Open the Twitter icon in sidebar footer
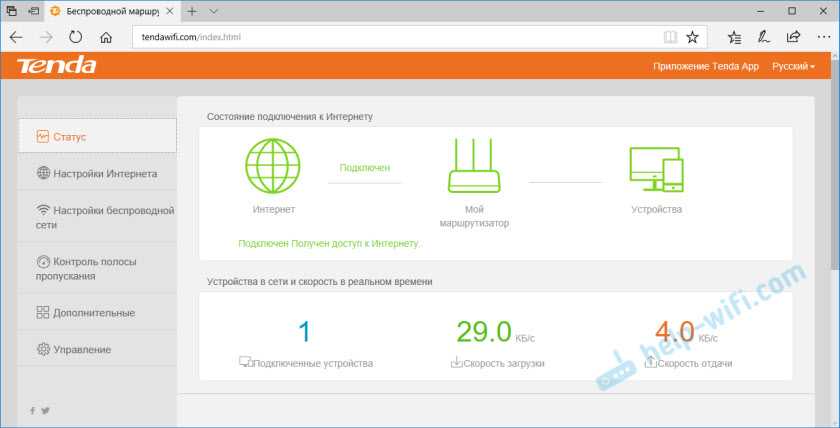840x428 pixels. (45, 410)
